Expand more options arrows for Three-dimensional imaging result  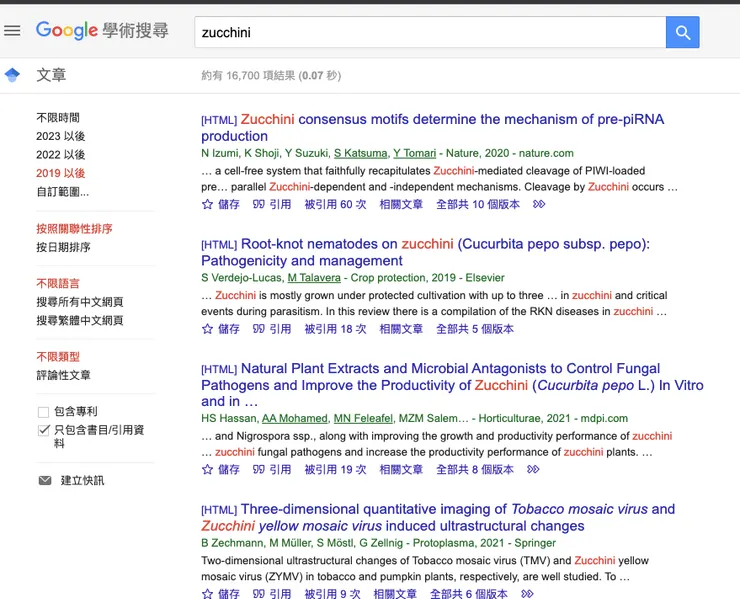[527, 594]
